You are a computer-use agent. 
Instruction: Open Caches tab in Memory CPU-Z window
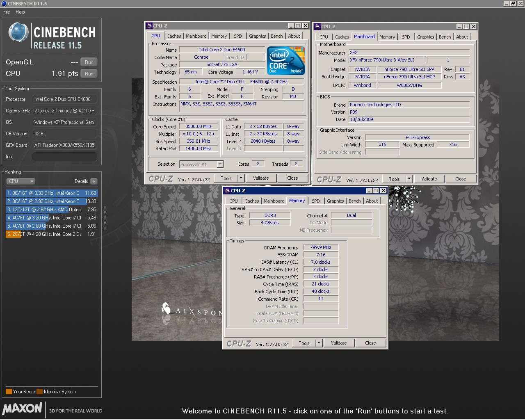pos(251,201)
